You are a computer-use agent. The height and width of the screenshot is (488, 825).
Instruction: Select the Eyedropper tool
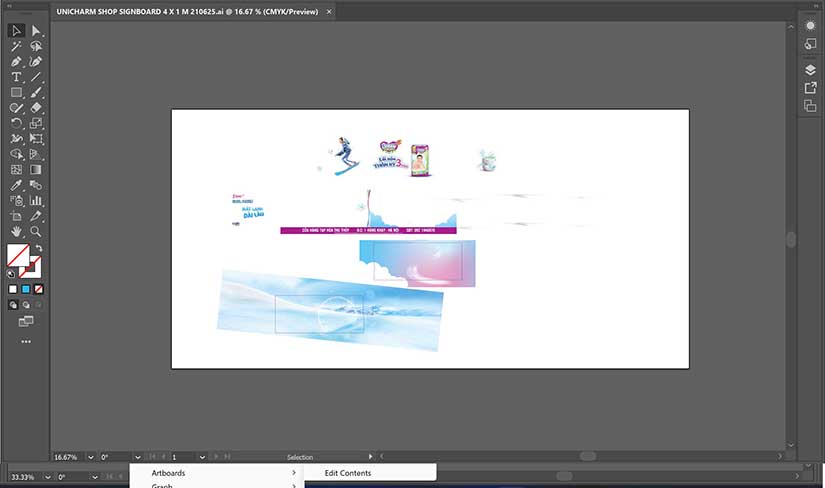click(x=16, y=185)
